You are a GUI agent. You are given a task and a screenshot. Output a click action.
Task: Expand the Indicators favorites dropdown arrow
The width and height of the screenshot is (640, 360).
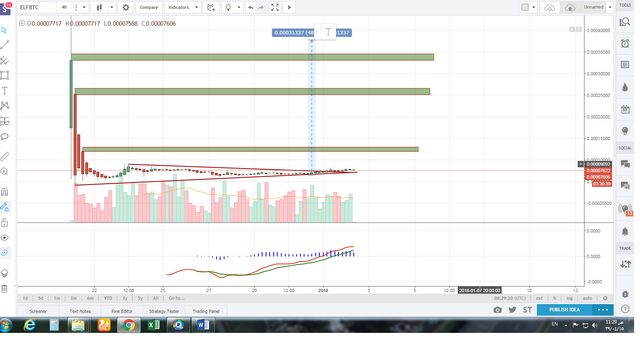pyautogui.click(x=196, y=7)
